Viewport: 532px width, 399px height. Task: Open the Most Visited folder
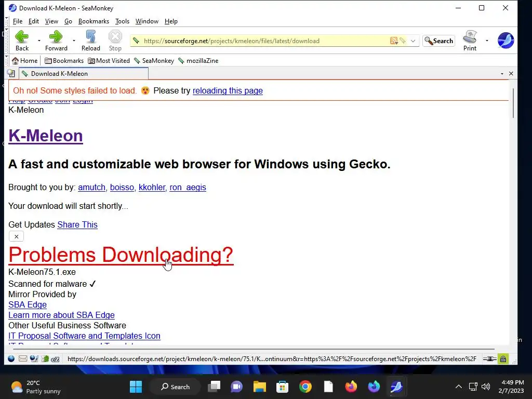(109, 61)
